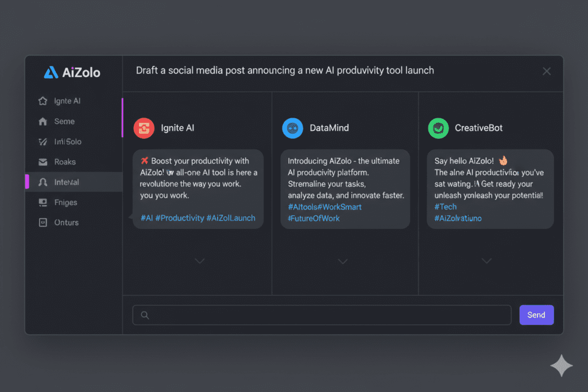Expand the DataMind response chevron
The image size is (588, 392).
[x=343, y=261]
